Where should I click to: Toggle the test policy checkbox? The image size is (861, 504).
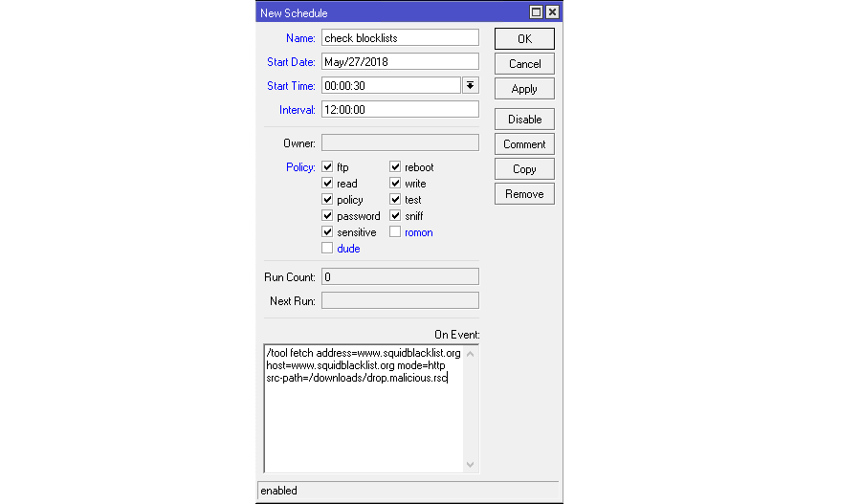[395, 199]
